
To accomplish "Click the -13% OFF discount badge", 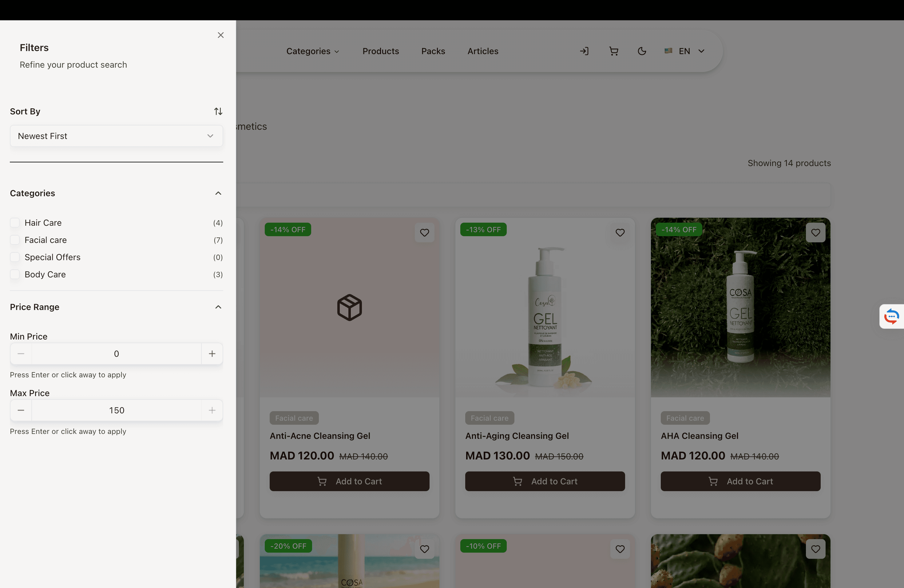I will [x=484, y=229].
